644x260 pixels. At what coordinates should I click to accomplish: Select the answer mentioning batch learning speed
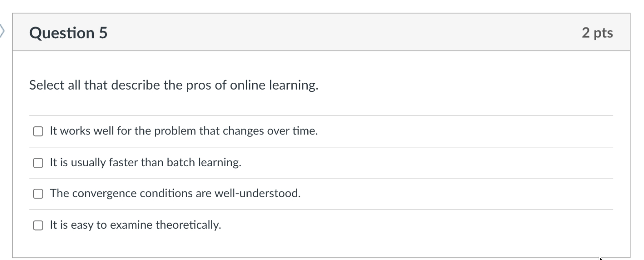(145, 163)
